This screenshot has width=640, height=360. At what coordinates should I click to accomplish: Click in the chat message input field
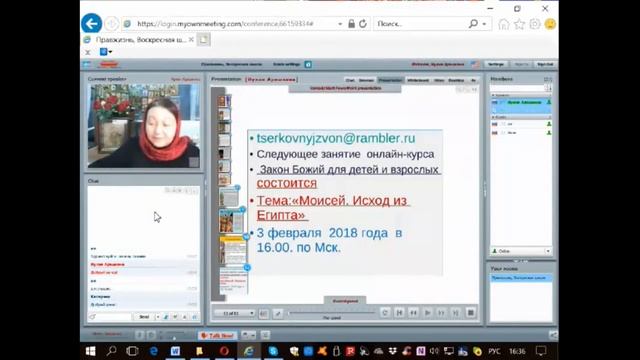[110, 317]
